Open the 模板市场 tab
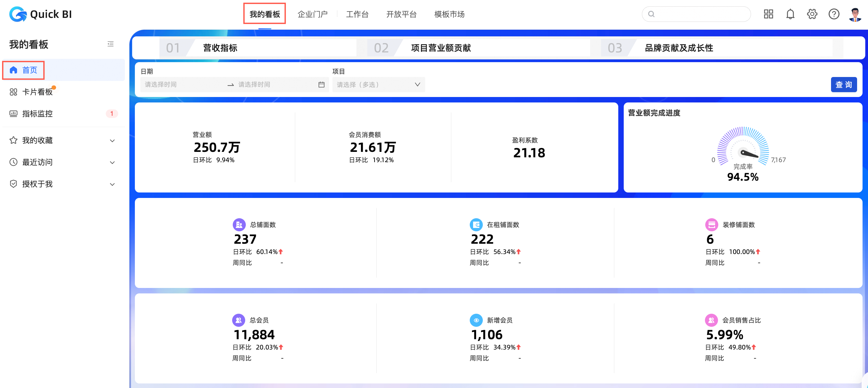This screenshot has height=388, width=868. tap(449, 14)
